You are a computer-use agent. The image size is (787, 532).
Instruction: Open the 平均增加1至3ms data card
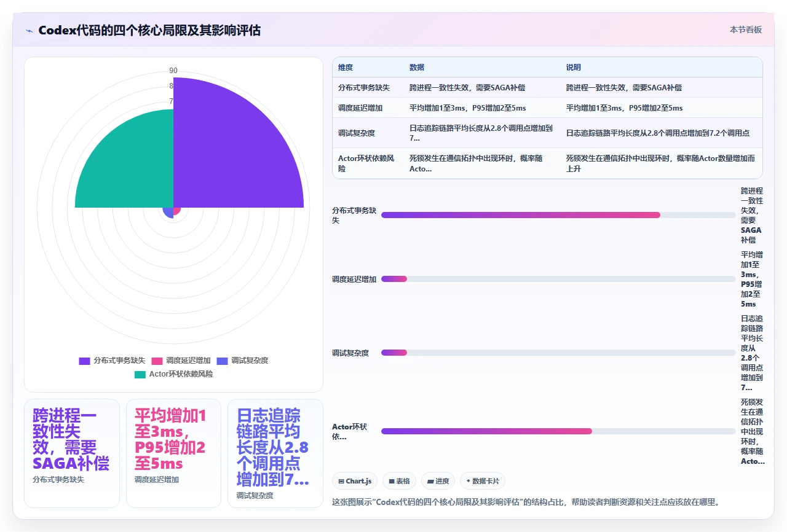pos(173,453)
